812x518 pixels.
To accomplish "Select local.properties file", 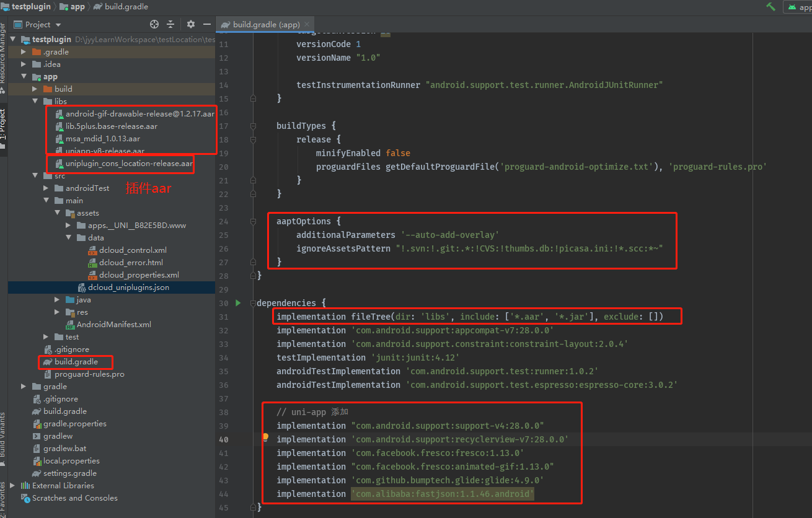I will point(71,461).
